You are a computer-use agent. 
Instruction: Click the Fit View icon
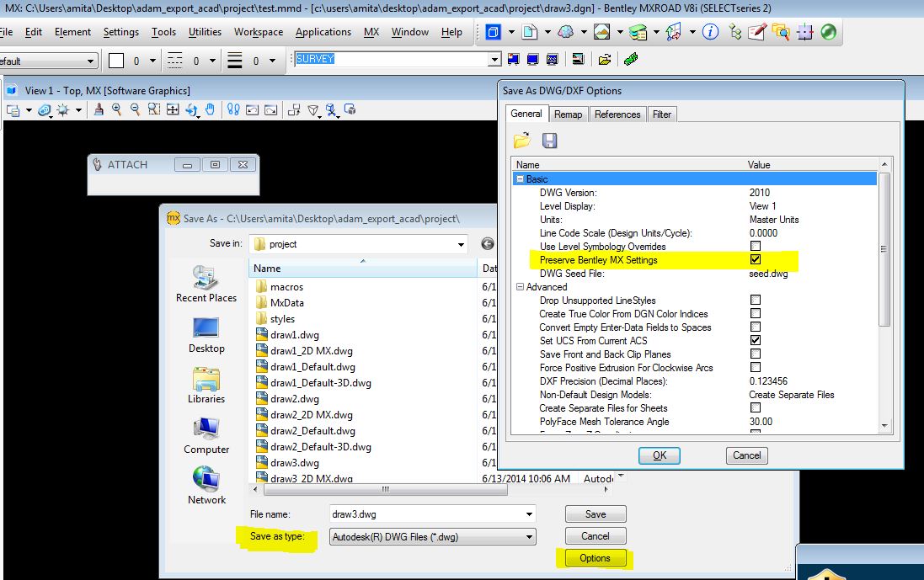point(173,109)
